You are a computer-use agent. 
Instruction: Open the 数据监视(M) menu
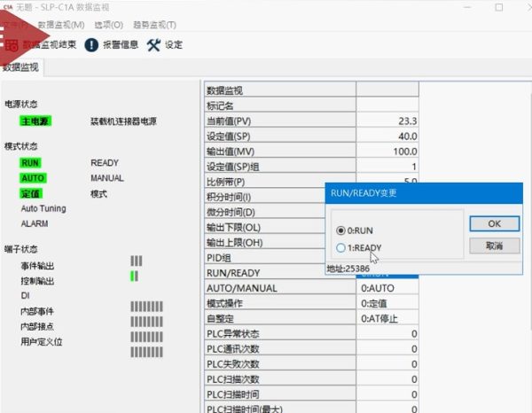click(x=61, y=24)
